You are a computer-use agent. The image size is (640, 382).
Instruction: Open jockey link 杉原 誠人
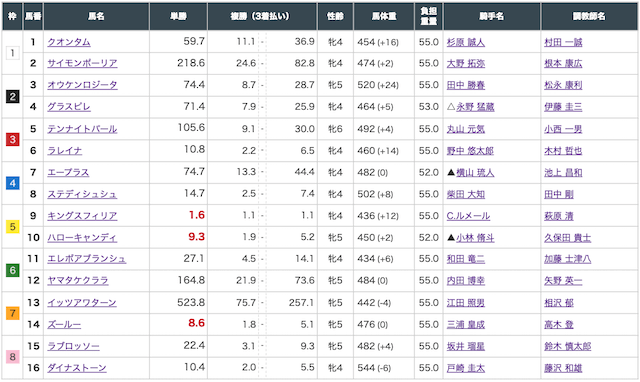[466, 42]
